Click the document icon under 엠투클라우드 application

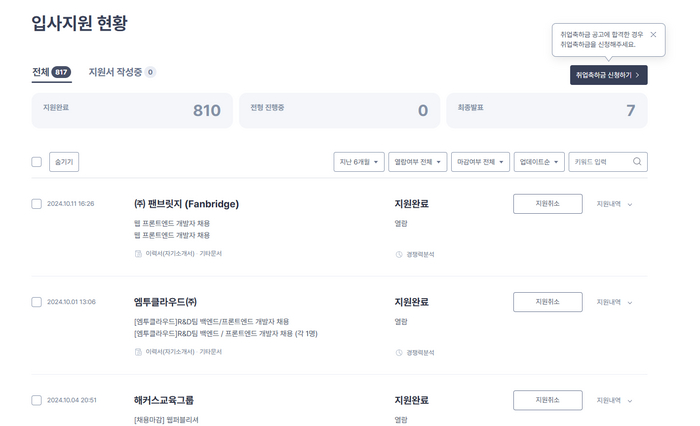coord(138,352)
